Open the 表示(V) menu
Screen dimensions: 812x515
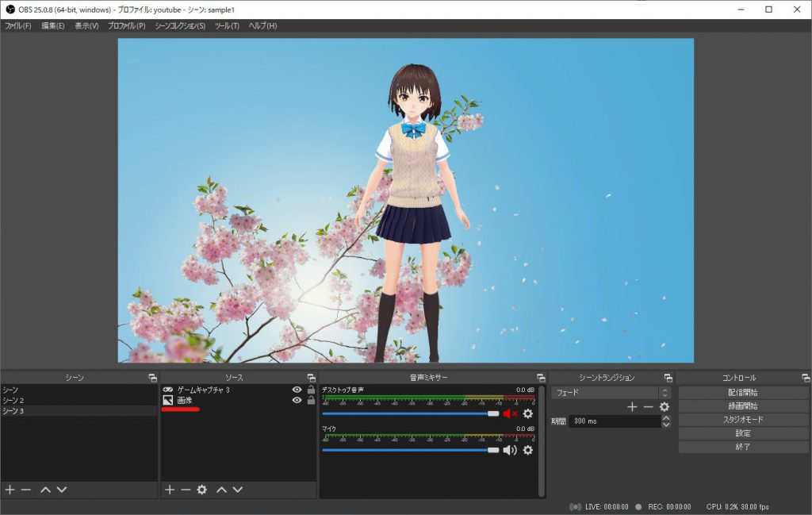coord(86,26)
